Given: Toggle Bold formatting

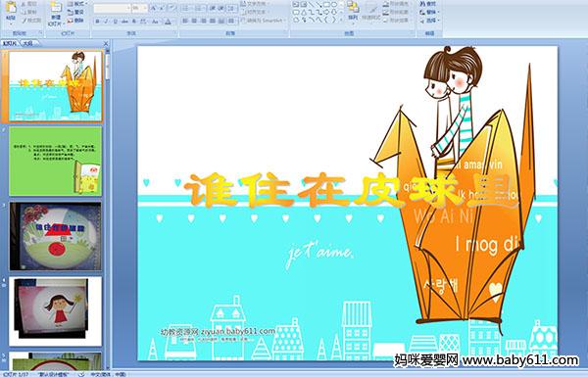Looking at the screenshot, I should pos(97,22).
